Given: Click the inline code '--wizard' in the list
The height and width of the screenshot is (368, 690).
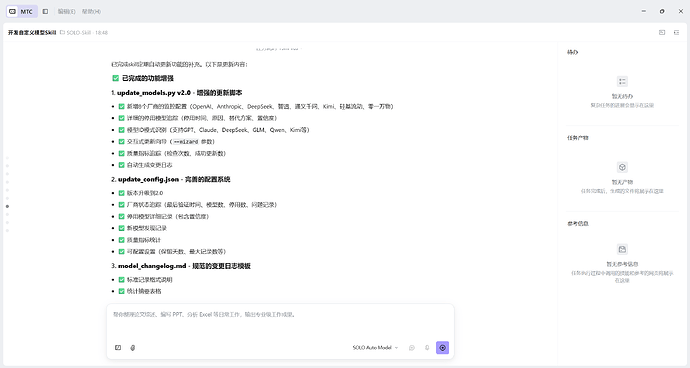Looking at the screenshot, I should coord(186,142).
